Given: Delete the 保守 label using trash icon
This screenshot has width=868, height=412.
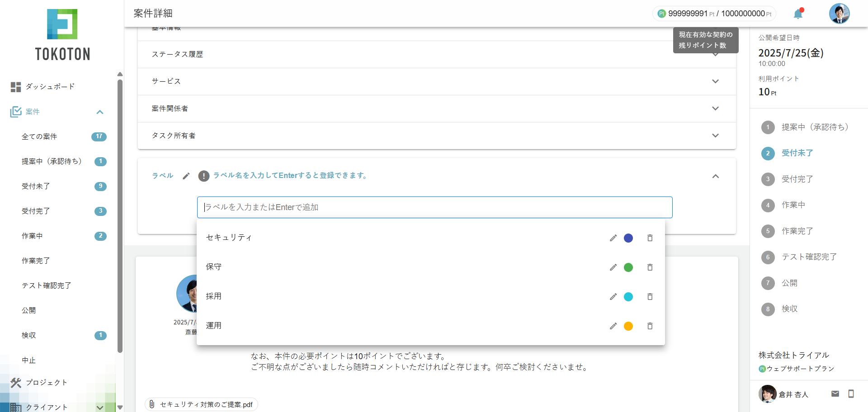Looking at the screenshot, I should click(650, 267).
